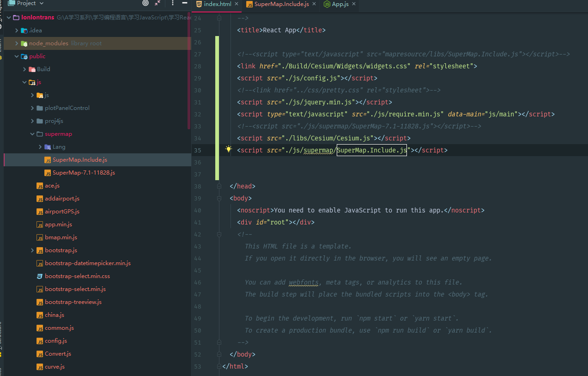The image size is (588, 376).
Task: Click the node_modules folder icon
Action: pyautogui.click(x=24, y=43)
